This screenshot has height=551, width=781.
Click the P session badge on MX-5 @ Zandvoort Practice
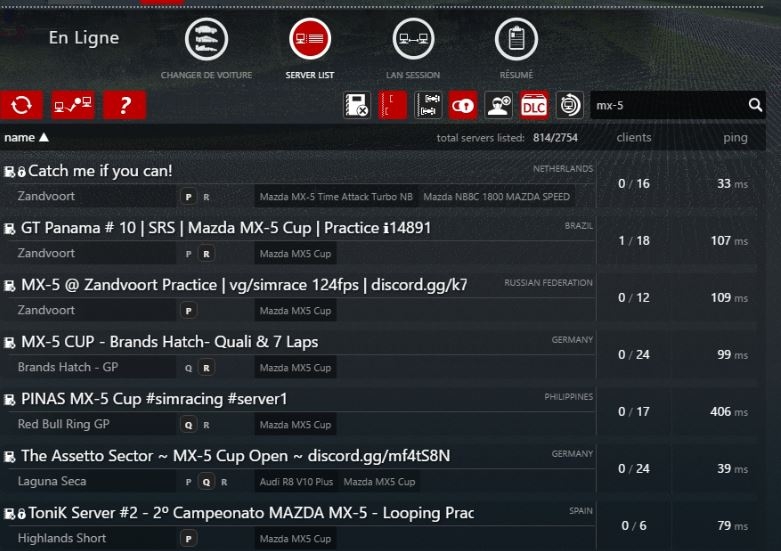click(188, 311)
